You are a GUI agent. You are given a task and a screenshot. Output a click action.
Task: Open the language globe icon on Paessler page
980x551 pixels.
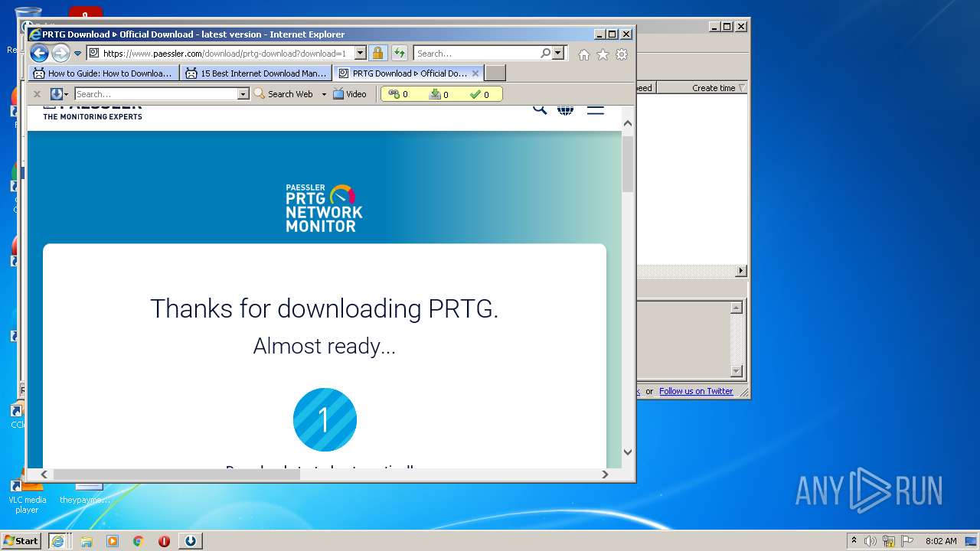[x=566, y=109]
